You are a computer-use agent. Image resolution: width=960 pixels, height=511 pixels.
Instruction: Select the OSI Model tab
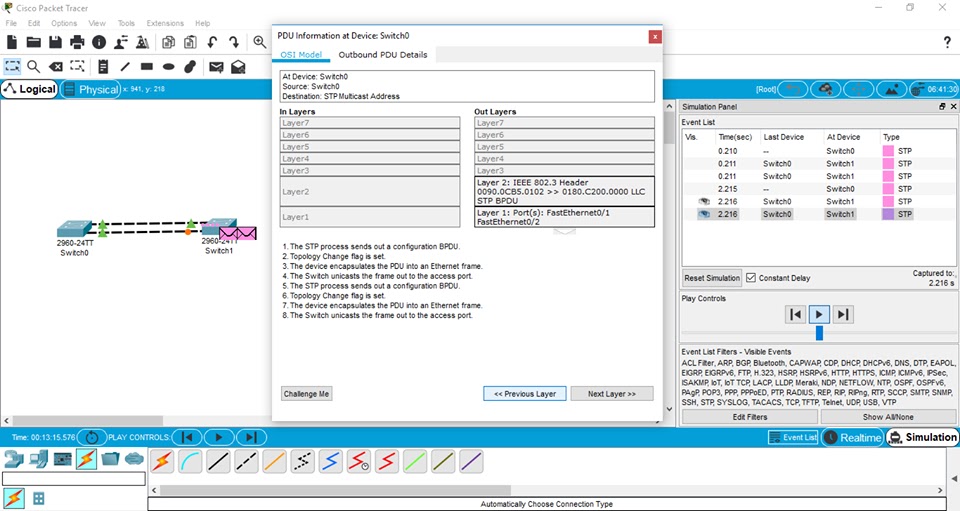(301, 54)
